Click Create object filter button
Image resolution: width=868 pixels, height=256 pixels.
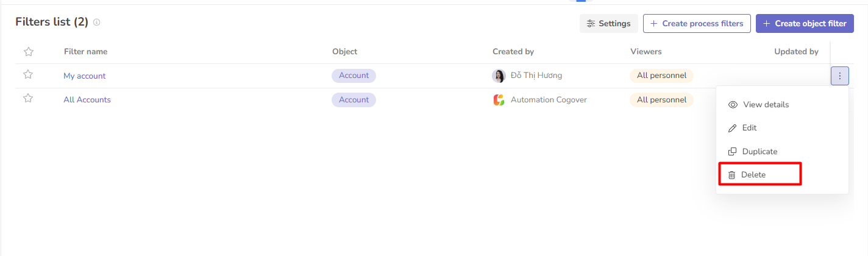805,23
